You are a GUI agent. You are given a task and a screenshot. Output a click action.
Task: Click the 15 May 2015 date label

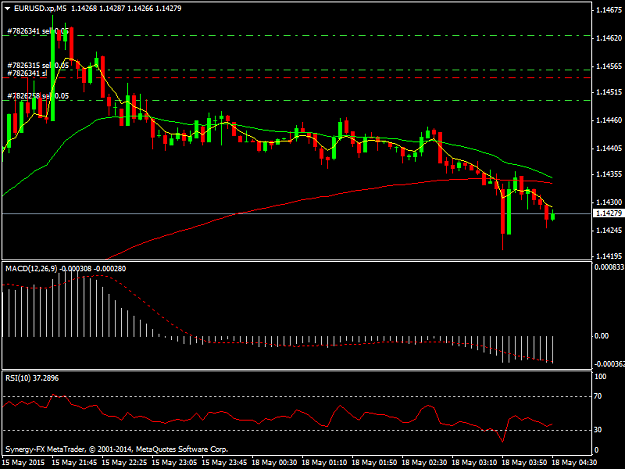pyautogui.click(x=23, y=463)
